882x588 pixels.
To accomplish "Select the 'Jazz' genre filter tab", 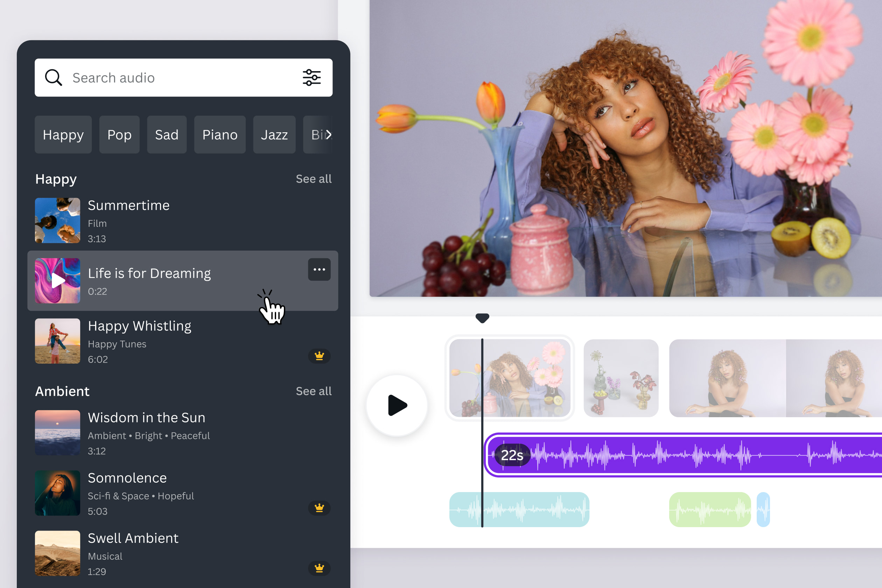I will coord(275,134).
